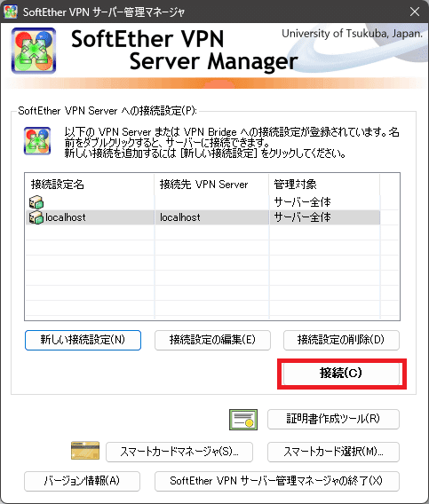
Task: Click the SoftEther logo in the banner
Action: (34, 51)
